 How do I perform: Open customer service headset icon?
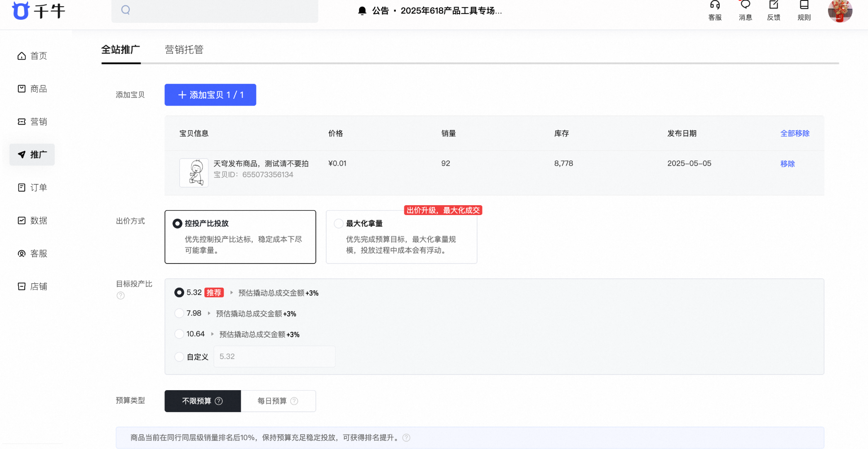coord(715,5)
